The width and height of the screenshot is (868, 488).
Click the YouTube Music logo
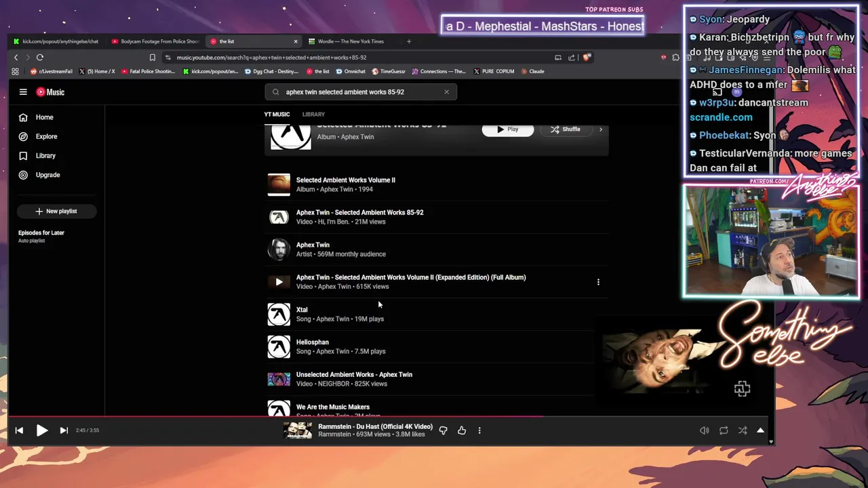(50, 92)
